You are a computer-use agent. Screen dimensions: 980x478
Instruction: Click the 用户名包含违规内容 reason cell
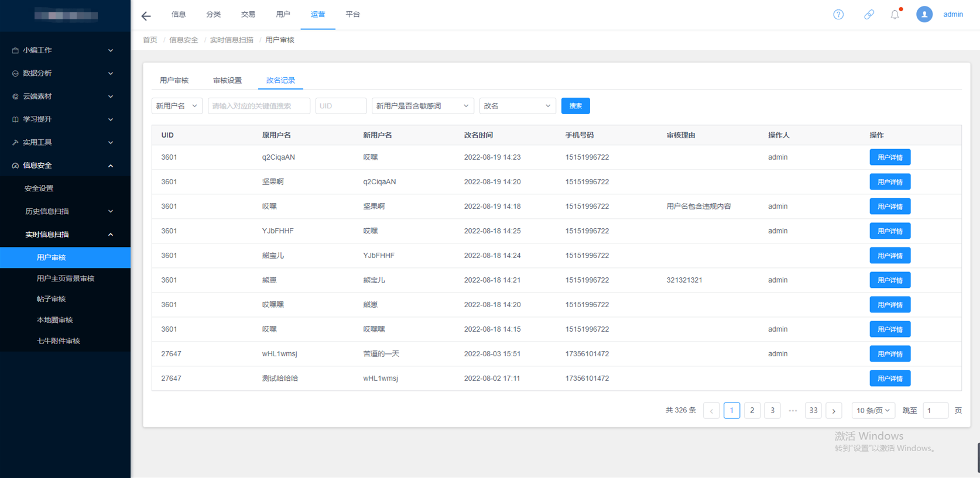click(698, 207)
